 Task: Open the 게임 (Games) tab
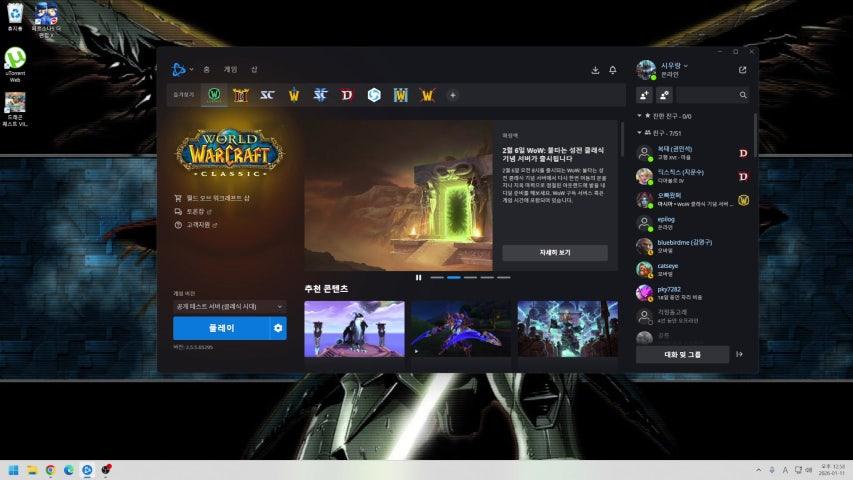[231, 70]
